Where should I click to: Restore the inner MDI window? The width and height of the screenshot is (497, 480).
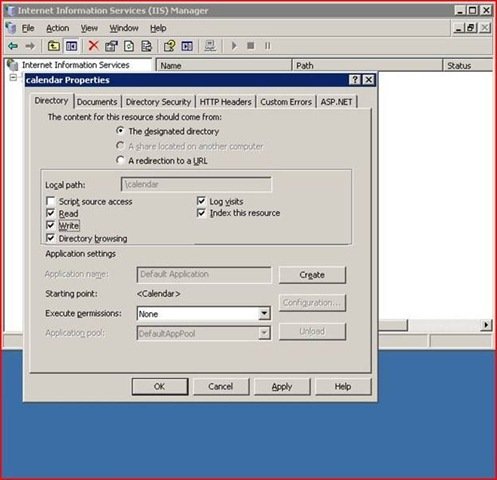pos(471,28)
